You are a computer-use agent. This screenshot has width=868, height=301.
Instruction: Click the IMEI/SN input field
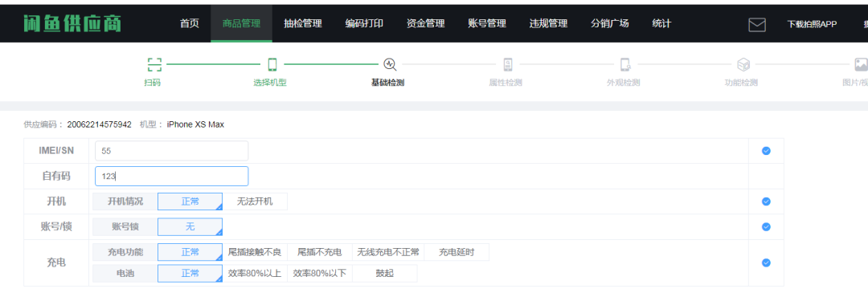pyautogui.click(x=172, y=151)
